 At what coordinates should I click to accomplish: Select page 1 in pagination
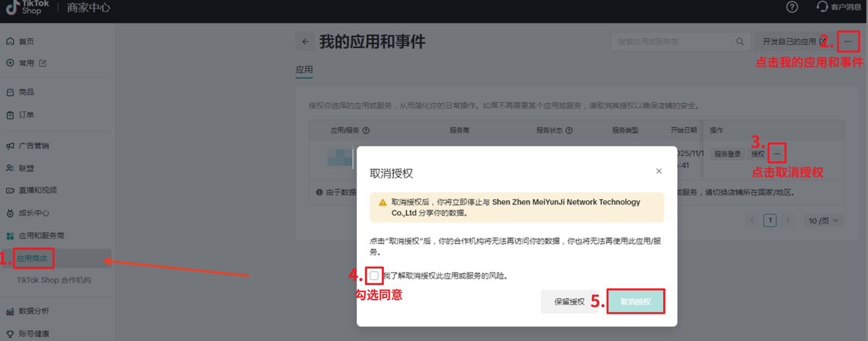pos(770,221)
